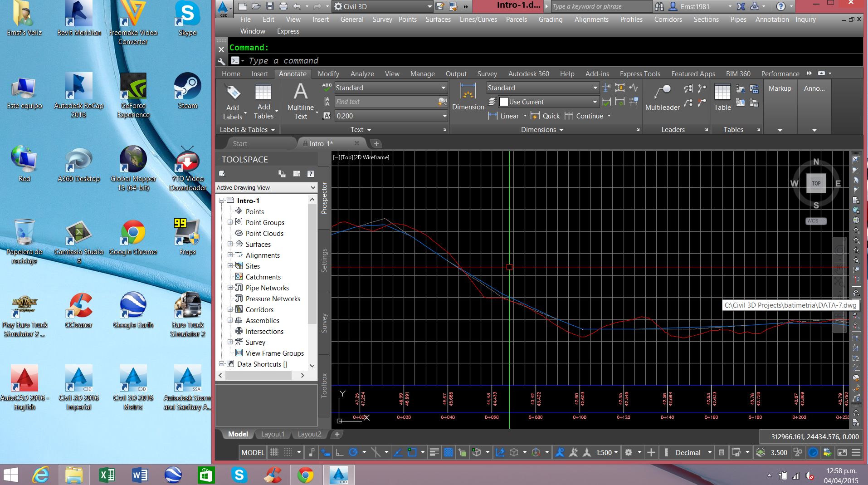Image resolution: width=868 pixels, height=485 pixels.
Task: Toggle transparency display in status bar
Action: (x=448, y=452)
